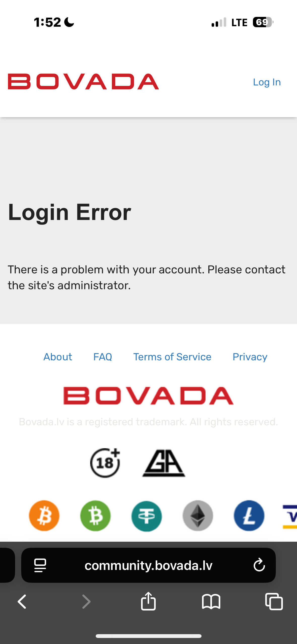Tap the Log In link
297x644 pixels.
point(267,82)
